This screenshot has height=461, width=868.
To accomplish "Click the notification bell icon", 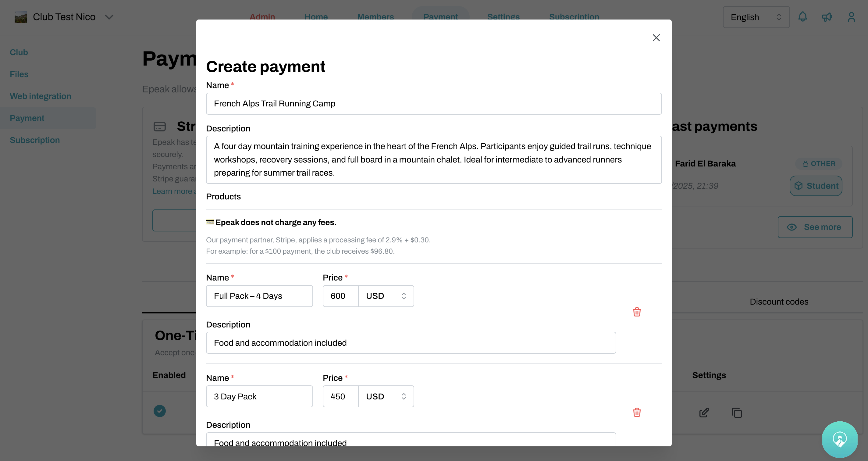I will coord(803,17).
